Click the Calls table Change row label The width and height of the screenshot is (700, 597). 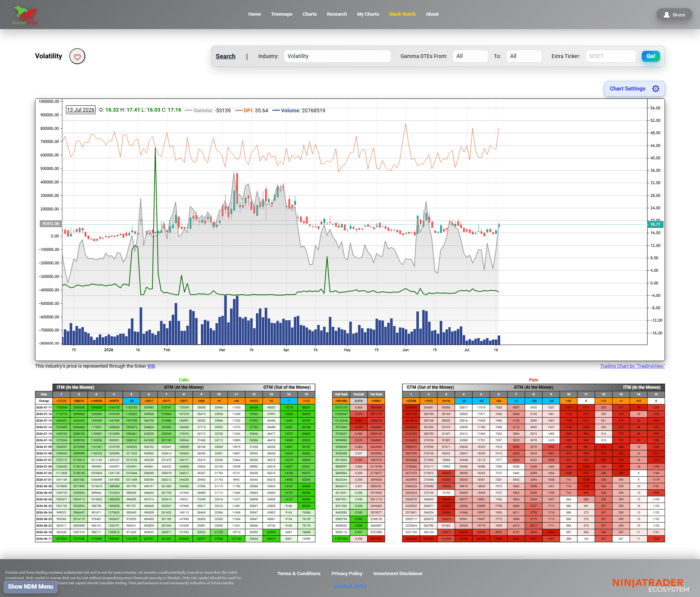pos(44,401)
